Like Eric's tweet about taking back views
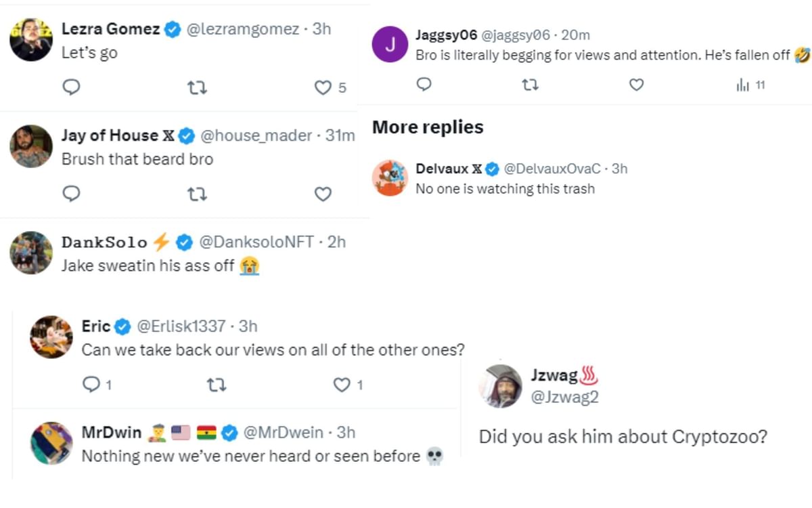 [x=342, y=385]
